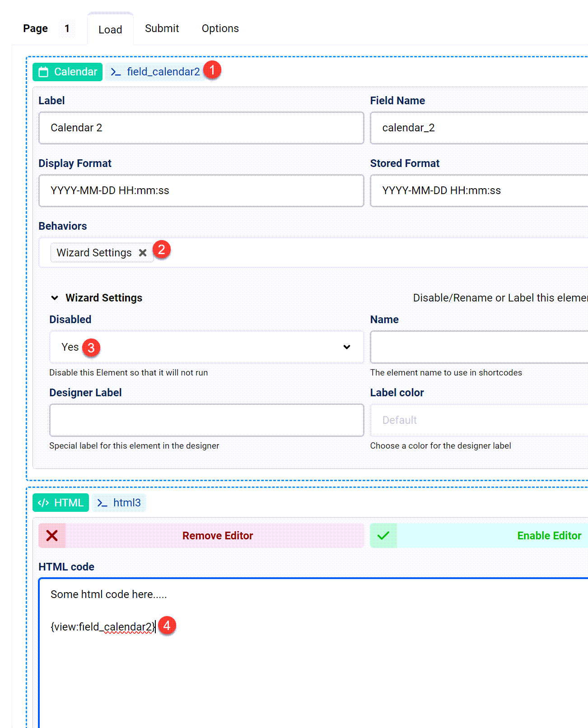The height and width of the screenshot is (728, 588).
Task: Open the Label color dropdown
Action: (479, 420)
